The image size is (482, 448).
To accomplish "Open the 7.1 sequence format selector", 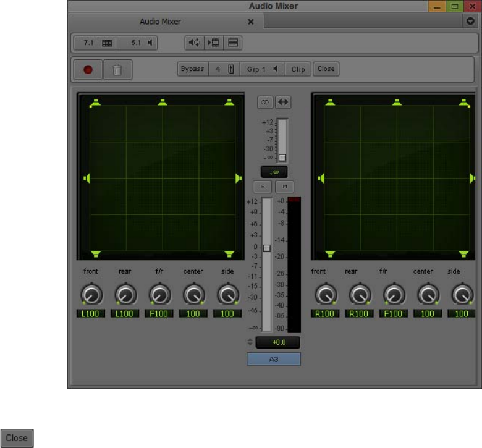I will [x=95, y=43].
